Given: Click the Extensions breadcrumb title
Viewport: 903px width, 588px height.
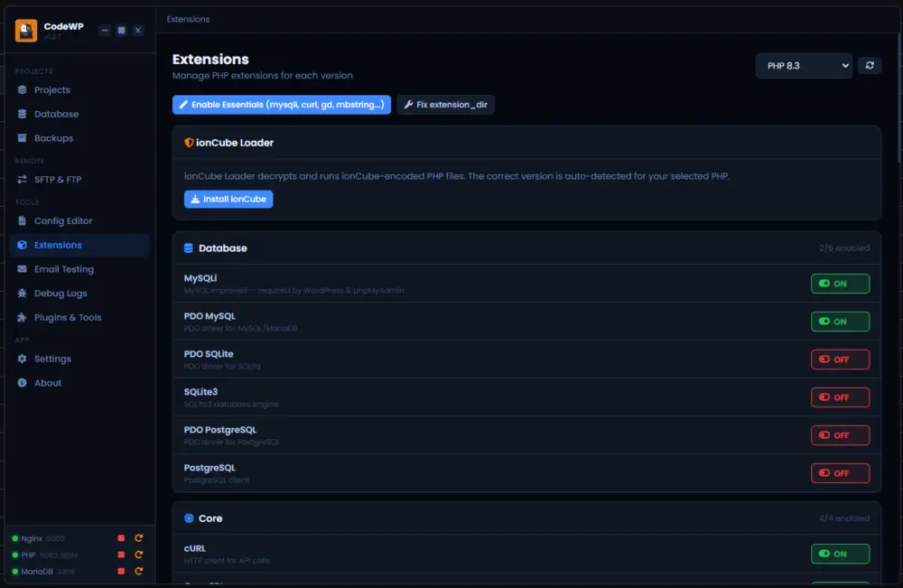Looking at the screenshot, I should (189, 20).
